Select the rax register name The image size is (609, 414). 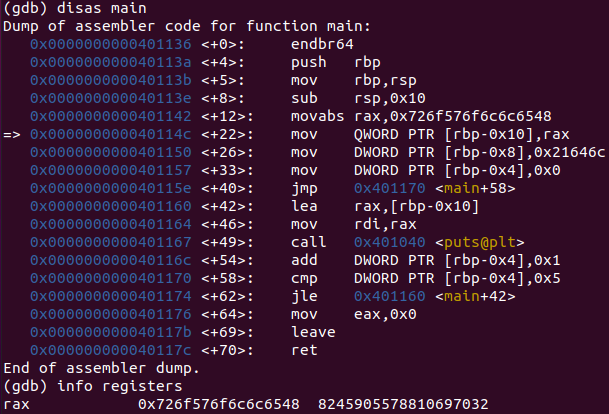tap(16, 405)
